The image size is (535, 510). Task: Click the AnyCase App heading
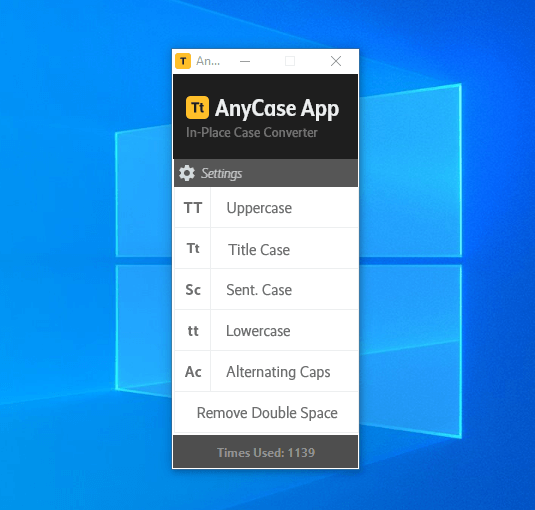pos(277,108)
